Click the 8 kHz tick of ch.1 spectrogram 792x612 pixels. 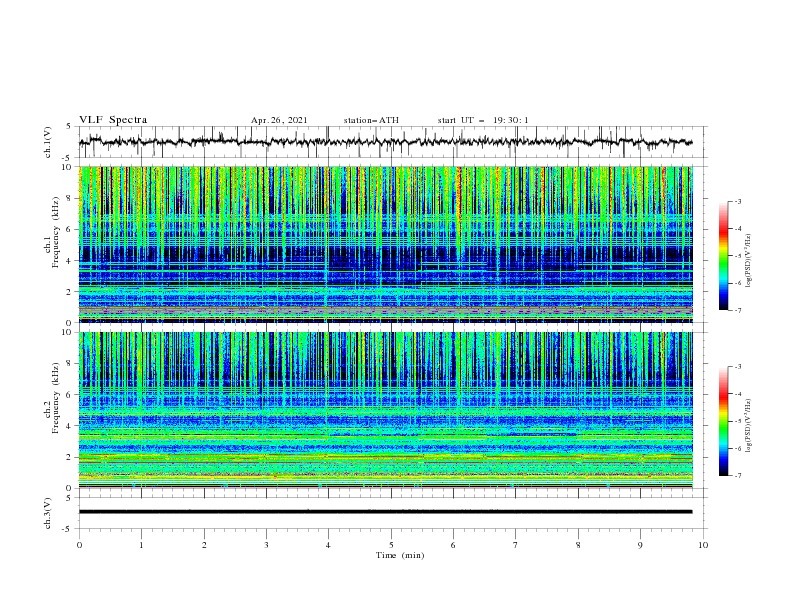pyautogui.click(x=70, y=198)
